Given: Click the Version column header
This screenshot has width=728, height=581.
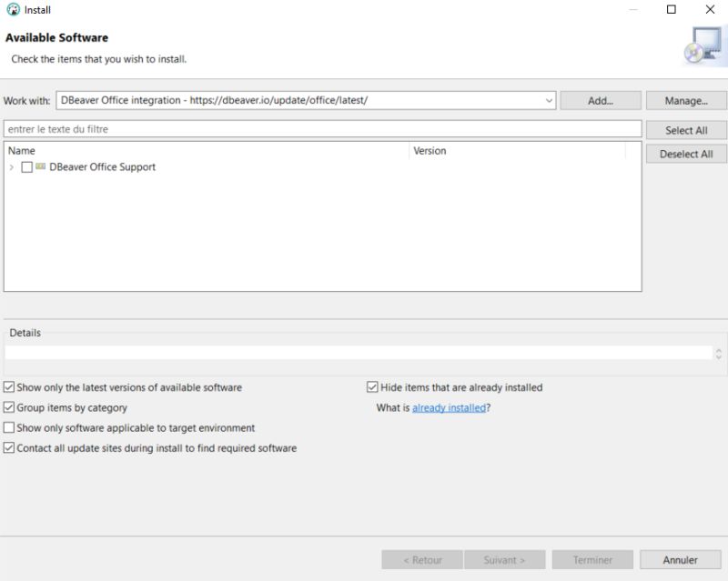Looking at the screenshot, I should click(517, 151).
